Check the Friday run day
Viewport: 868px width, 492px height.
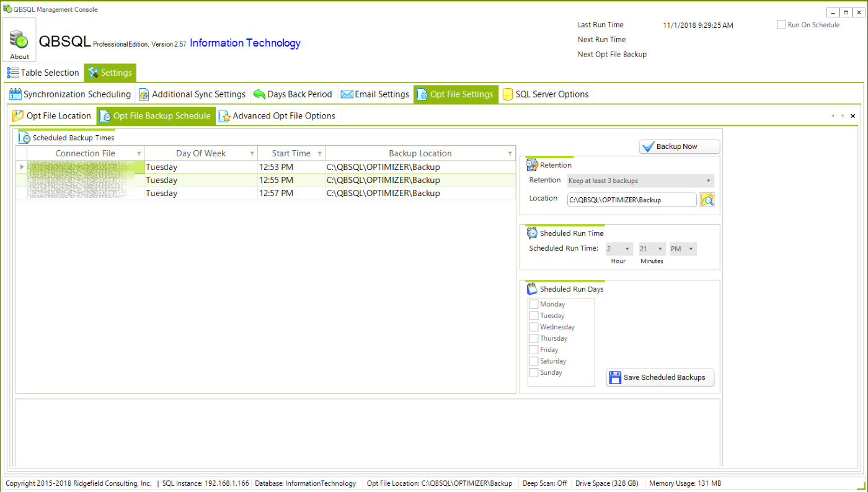pos(534,350)
